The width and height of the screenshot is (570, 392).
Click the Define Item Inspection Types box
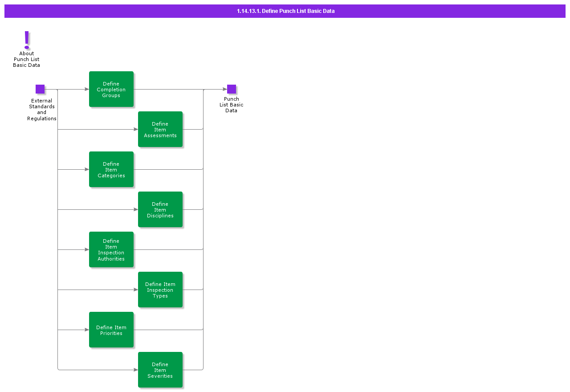tap(160, 290)
